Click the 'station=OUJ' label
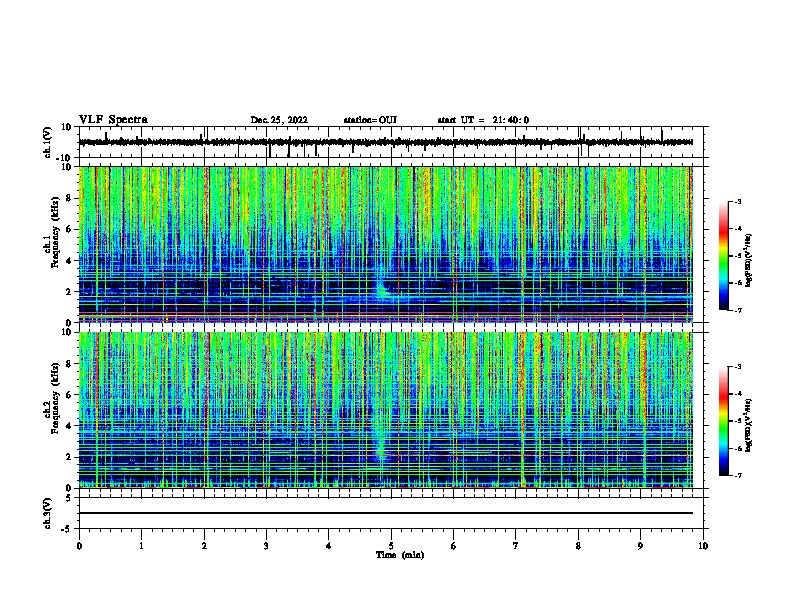This screenshot has height=612, width=792. click(370, 120)
